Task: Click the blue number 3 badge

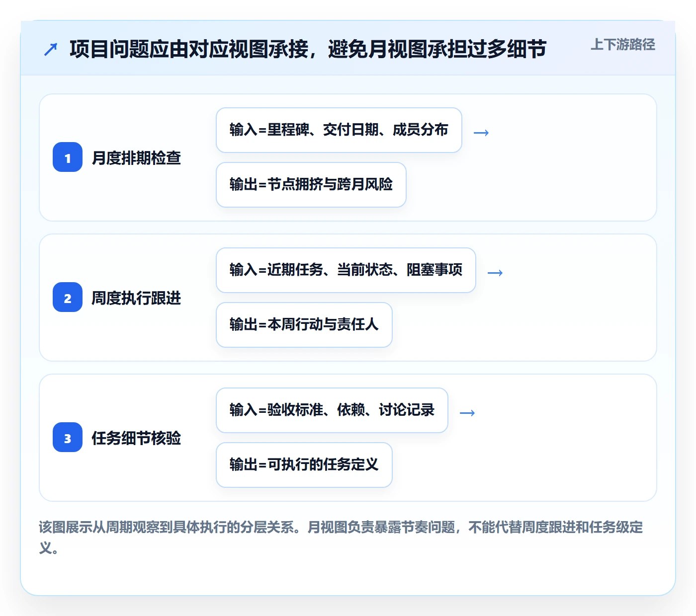Action: point(68,437)
